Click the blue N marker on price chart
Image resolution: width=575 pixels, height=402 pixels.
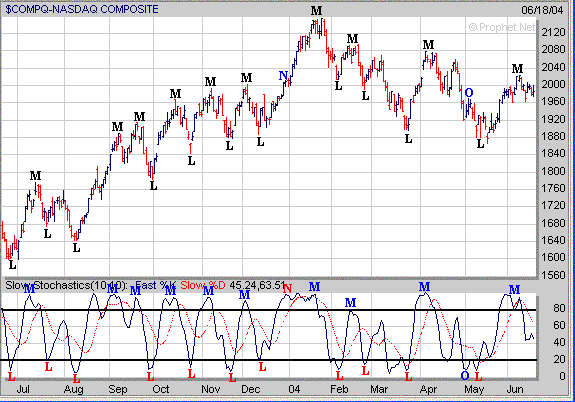(283, 76)
